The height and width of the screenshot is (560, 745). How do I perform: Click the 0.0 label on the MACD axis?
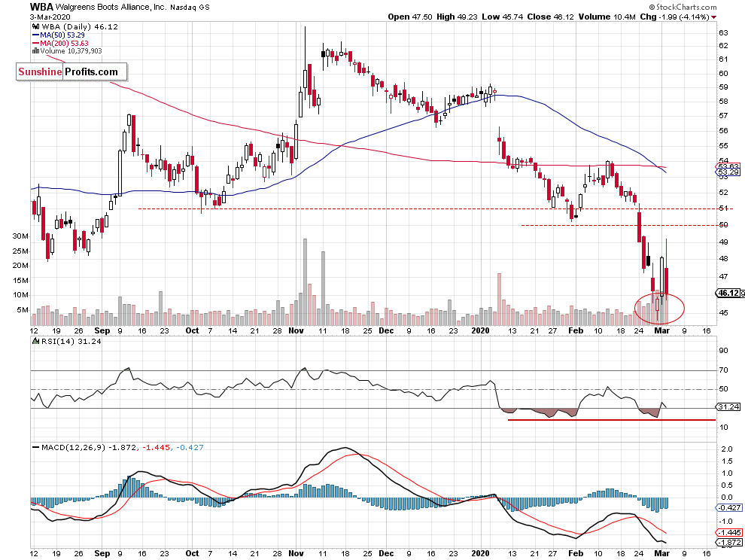(x=726, y=498)
